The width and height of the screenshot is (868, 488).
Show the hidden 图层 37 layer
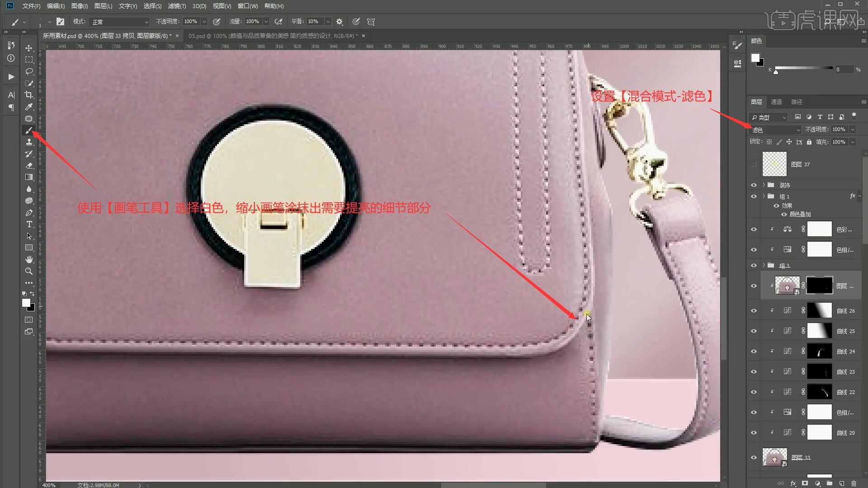point(754,164)
